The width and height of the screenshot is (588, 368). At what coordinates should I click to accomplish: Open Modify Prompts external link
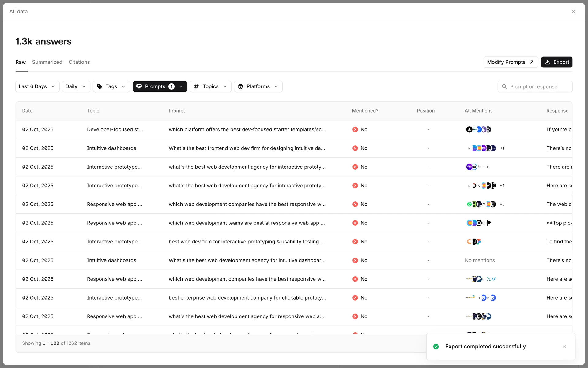point(510,62)
